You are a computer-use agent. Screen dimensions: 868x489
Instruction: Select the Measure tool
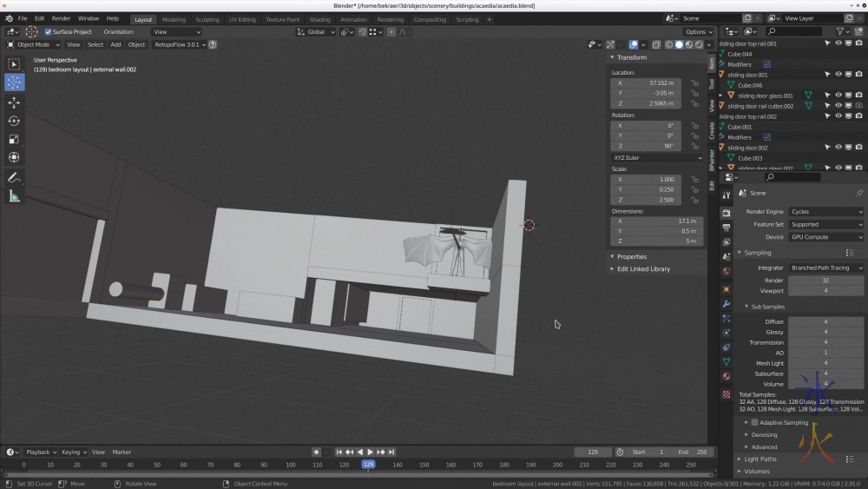(14, 196)
